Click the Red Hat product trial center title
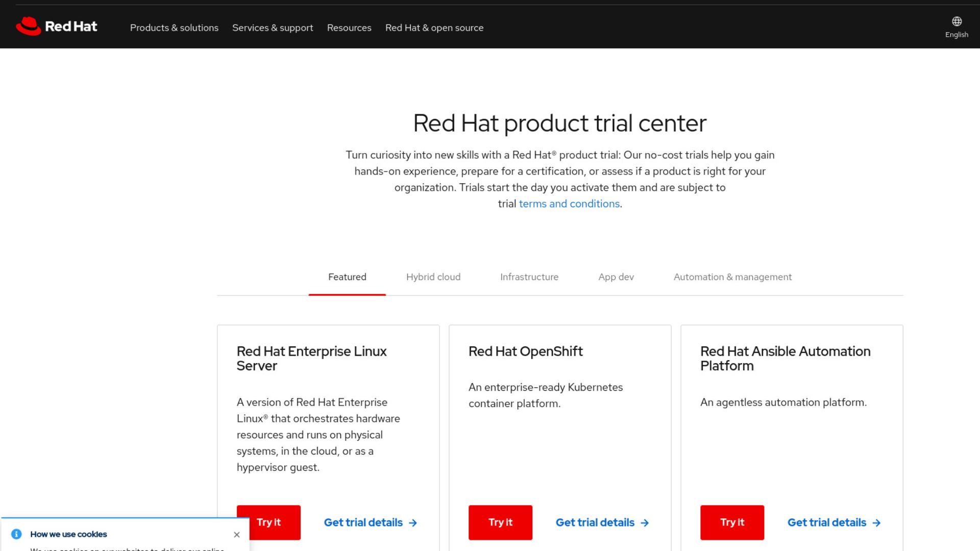Viewport: 980px width, 551px height. click(559, 123)
